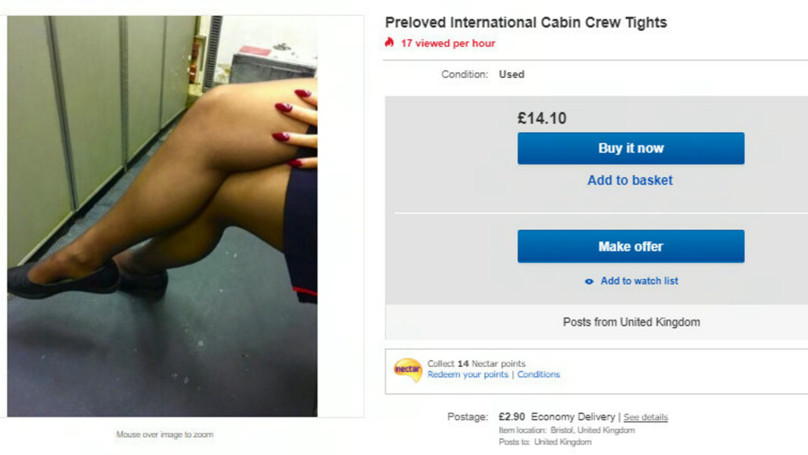
Task: Click the Make offer button
Action: click(631, 246)
